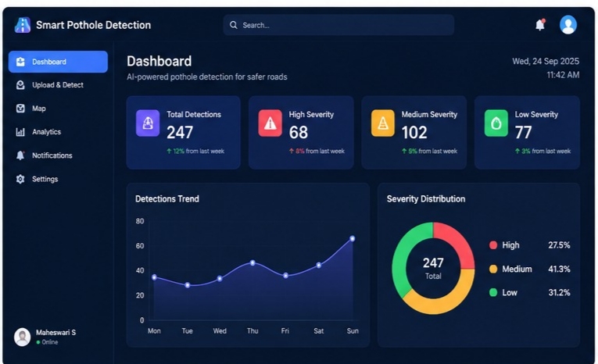Click the Total Detections 247 value
Screen dimensions: 598x364
[180, 133]
